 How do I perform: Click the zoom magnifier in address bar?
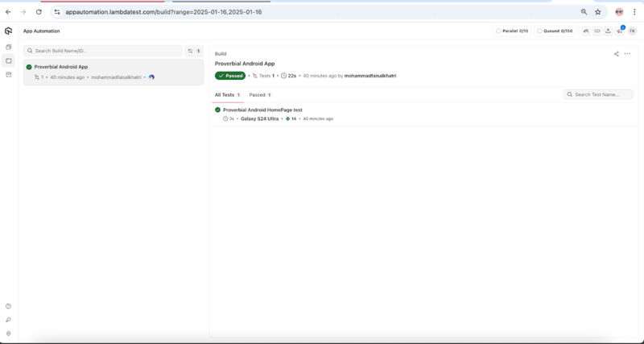[584, 12]
